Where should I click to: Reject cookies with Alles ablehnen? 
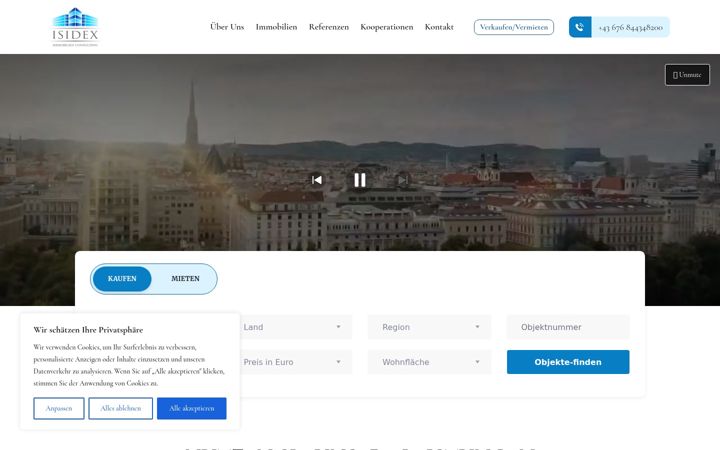pyautogui.click(x=121, y=408)
